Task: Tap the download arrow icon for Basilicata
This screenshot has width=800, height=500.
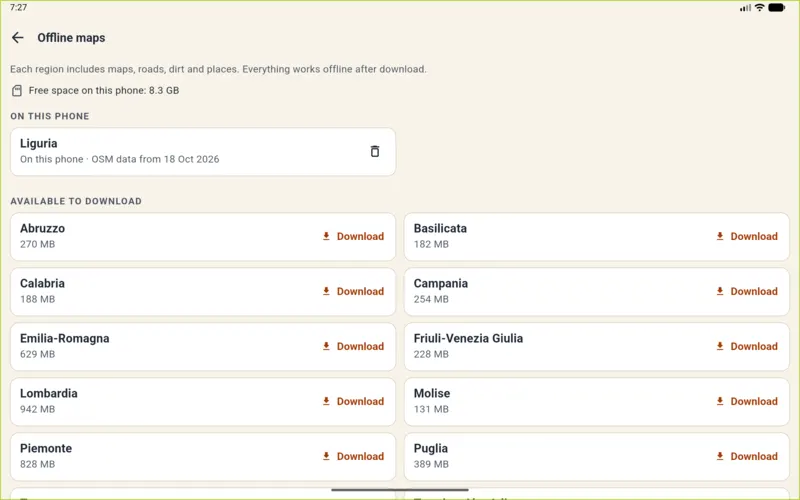Action: 720,236
